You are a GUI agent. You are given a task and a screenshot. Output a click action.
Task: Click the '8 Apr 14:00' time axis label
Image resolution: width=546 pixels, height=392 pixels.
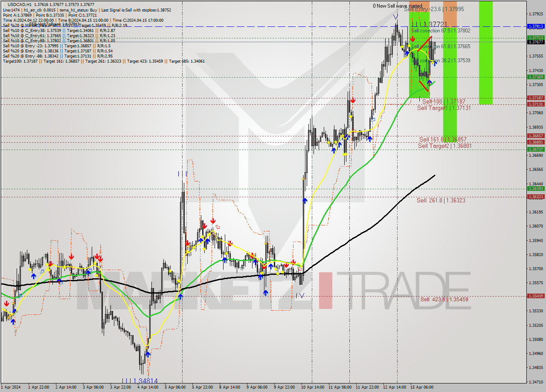click(230, 387)
